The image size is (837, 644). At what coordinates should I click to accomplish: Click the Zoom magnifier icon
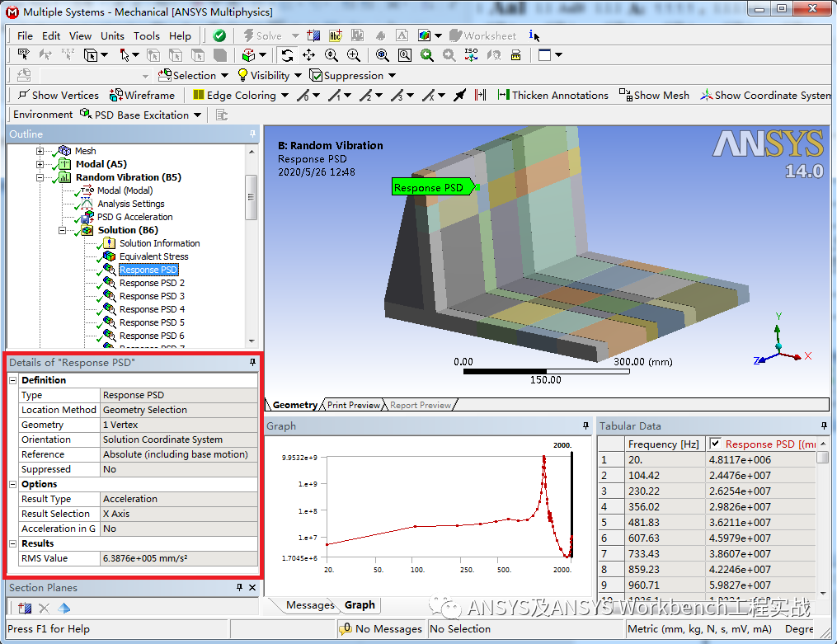(331, 55)
